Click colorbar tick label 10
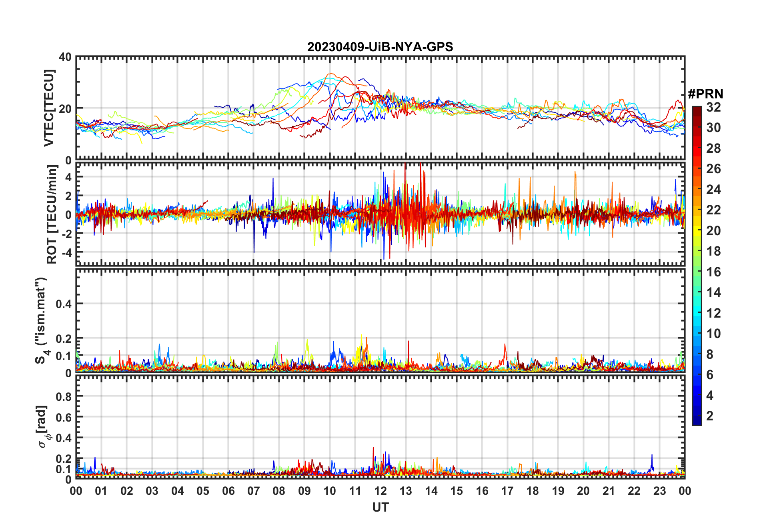The width and height of the screenshot is (761, 532). point(713,334)
